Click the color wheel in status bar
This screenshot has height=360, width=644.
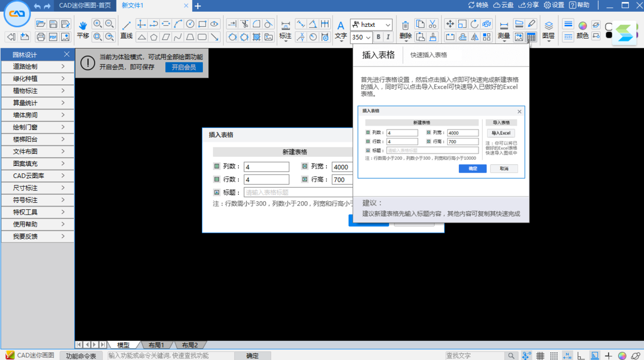point(622,355)
